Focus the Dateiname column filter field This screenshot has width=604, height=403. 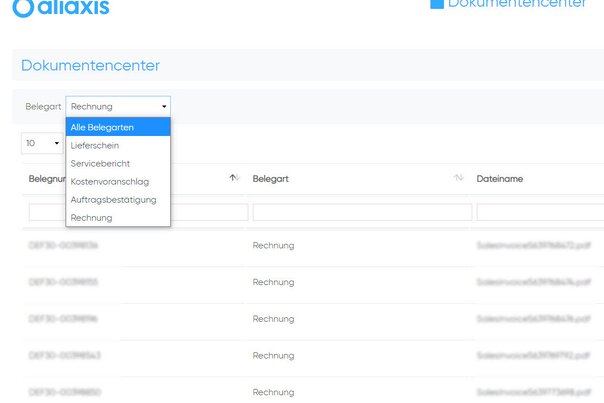540,212
